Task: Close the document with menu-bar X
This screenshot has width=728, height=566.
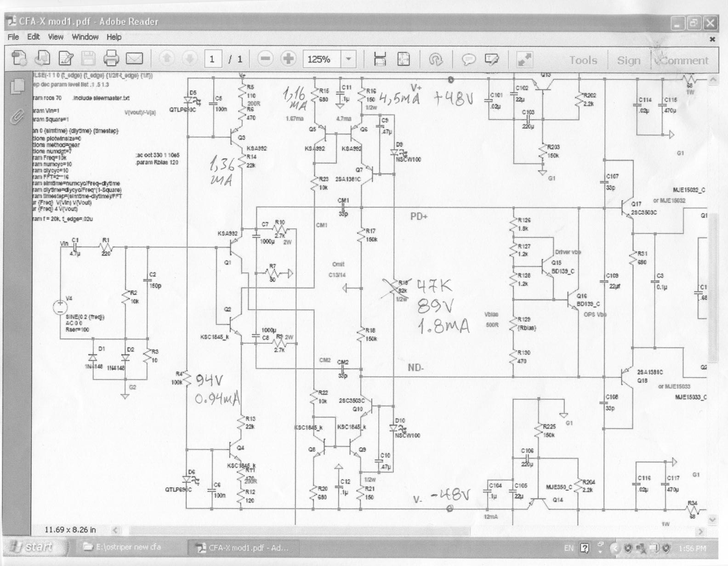Action: 712,39
